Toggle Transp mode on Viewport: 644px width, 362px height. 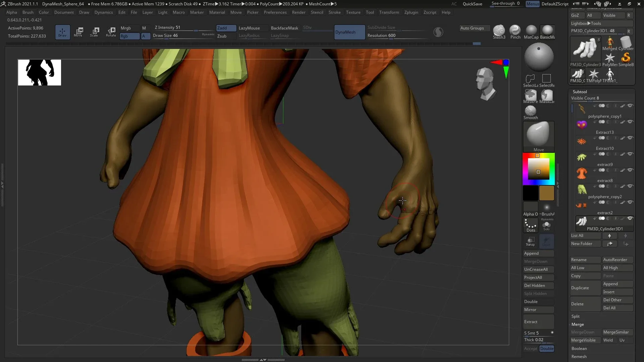pos(531,241)
